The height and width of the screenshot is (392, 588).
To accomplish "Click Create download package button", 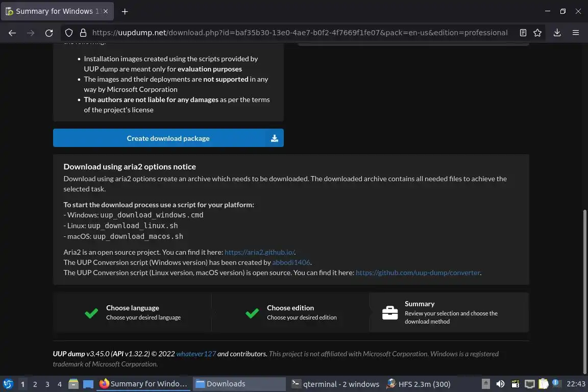I will tap(168, 138).
